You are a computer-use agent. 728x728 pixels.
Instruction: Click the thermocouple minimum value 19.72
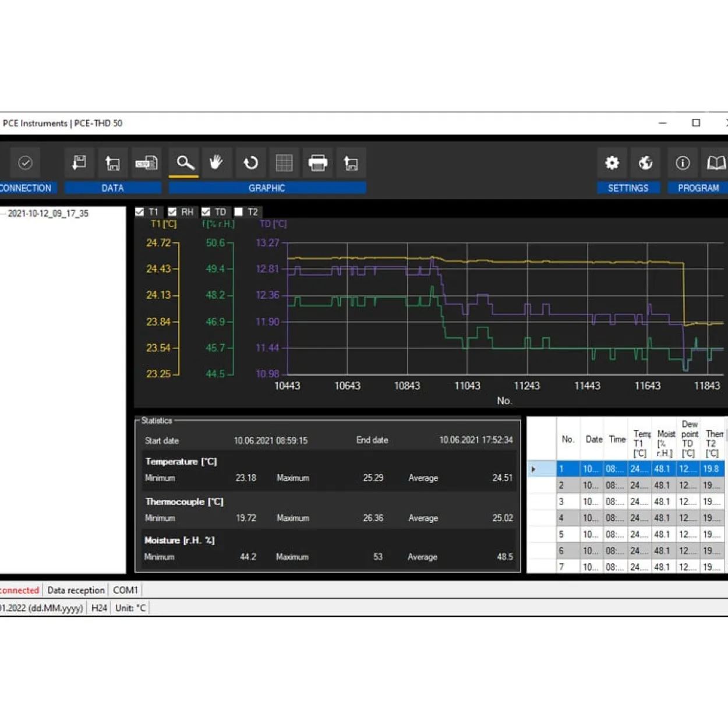(246, 518)
